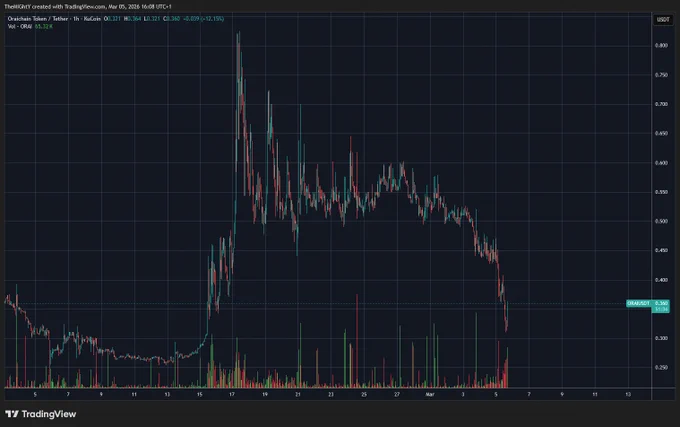Click the Mar label on the time axis
Viewport: 680px width, 427px height.
430,394
